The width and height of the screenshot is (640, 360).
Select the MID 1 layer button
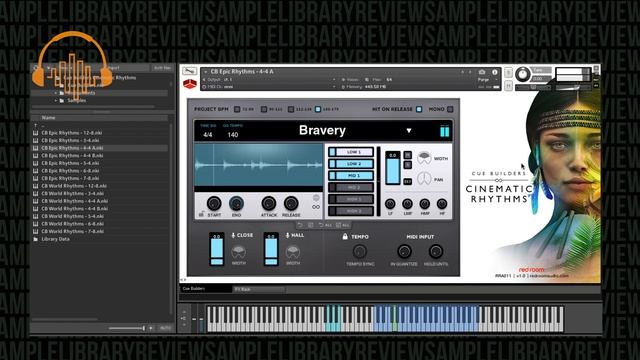point(354,176)
